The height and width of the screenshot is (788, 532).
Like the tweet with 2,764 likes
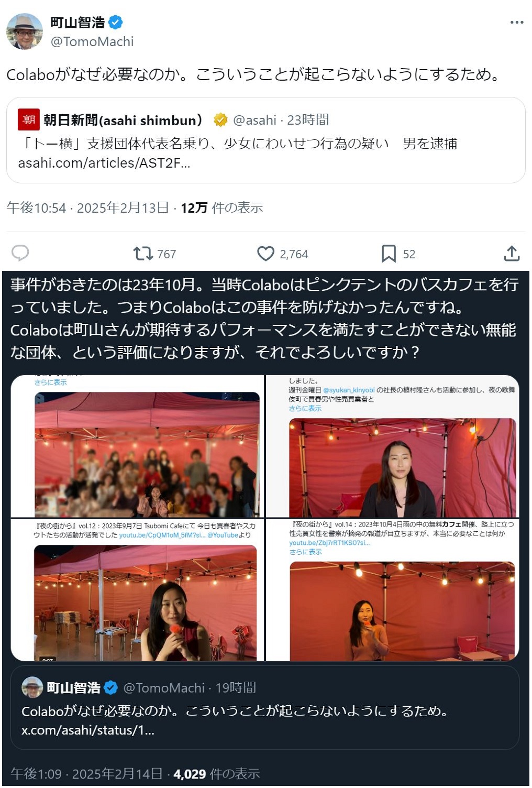[x=265, y=254]
